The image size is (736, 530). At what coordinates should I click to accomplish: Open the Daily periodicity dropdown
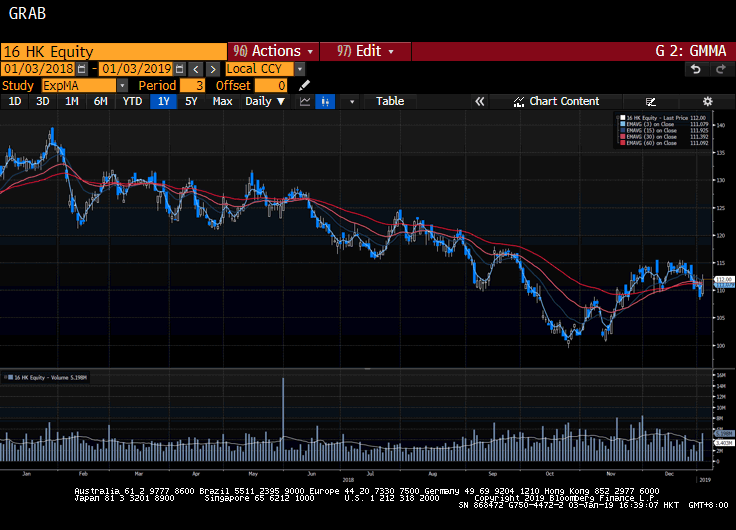pyautogui.click(x=265, y=101)
